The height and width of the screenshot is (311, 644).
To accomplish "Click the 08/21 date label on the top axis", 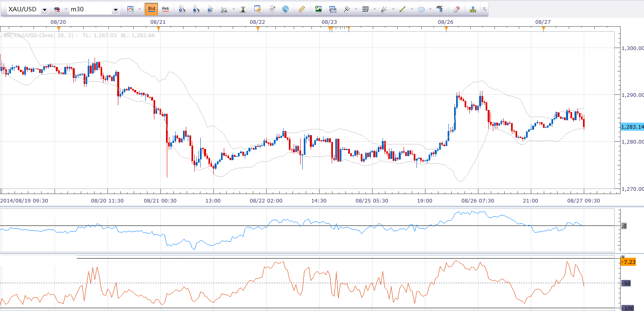I will [158, 22].
